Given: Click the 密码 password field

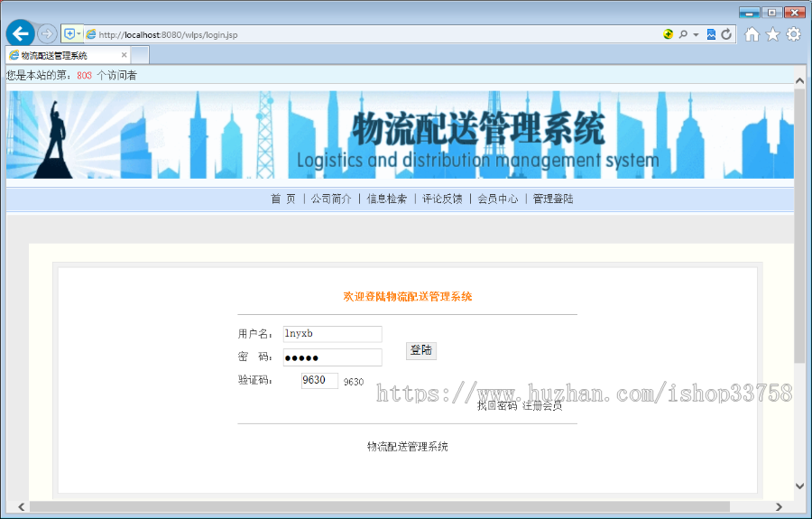Looking at the screenshot, I should coord(332,357).
